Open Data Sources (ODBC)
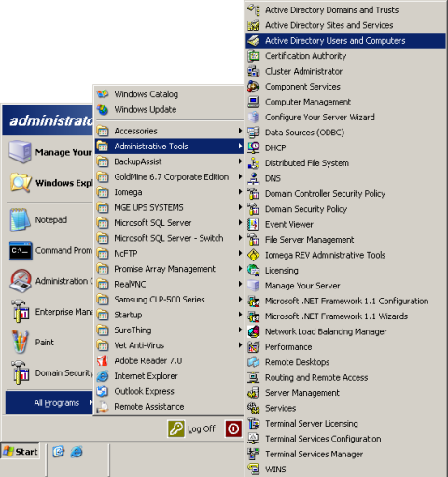Viewport: 448px width, 477px height. click(345, 133)
